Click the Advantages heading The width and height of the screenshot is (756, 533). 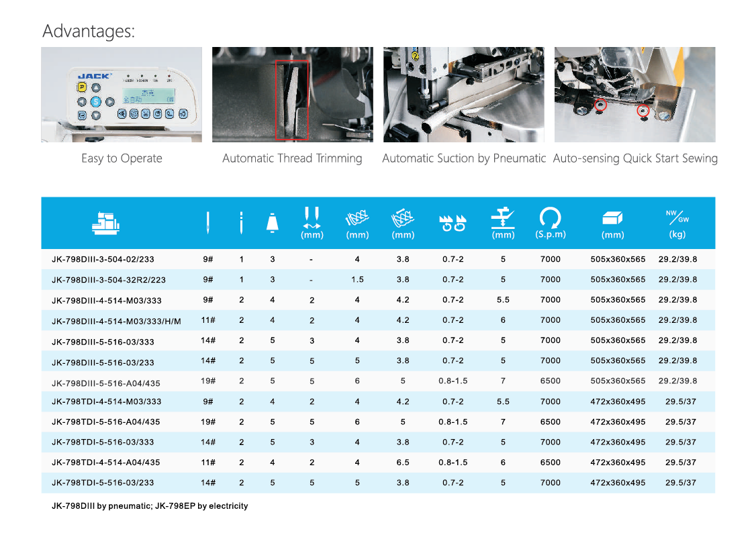tap(89, 31)
